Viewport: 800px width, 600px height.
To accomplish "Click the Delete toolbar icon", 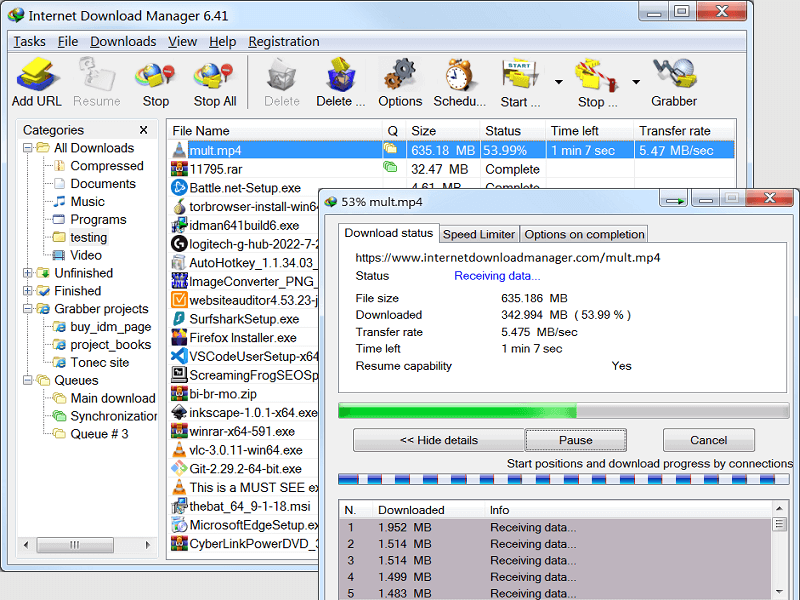I will pos(281,75).
